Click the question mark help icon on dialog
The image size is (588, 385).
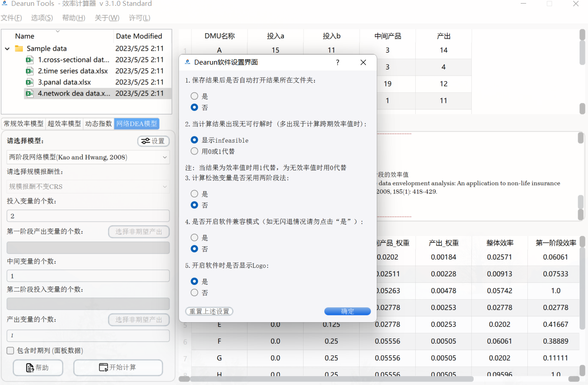(x=337, y=62)
